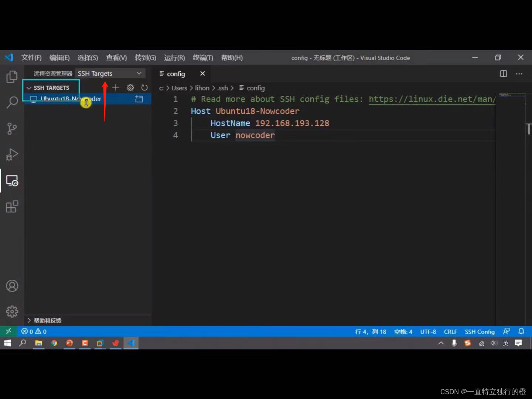Viewport: 532px width, 399px height.
Task: Open Windows Start menu
Action: point(7,343)
